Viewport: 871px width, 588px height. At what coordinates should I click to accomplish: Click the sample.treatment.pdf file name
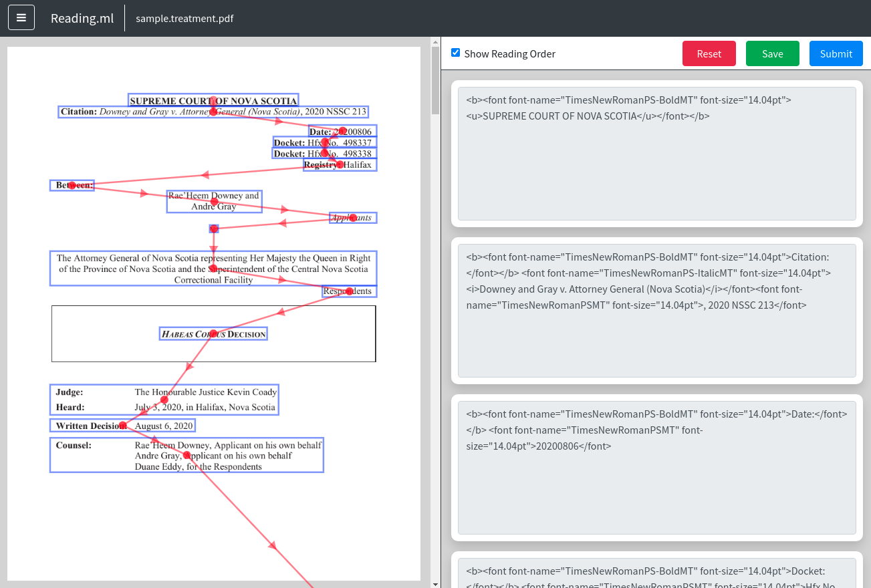184,18
